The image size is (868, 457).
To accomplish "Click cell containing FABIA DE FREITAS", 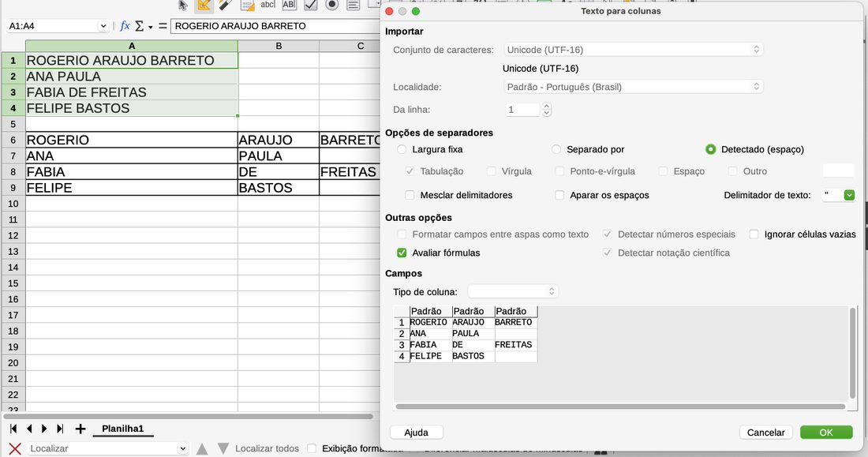I will click(132, 92).
